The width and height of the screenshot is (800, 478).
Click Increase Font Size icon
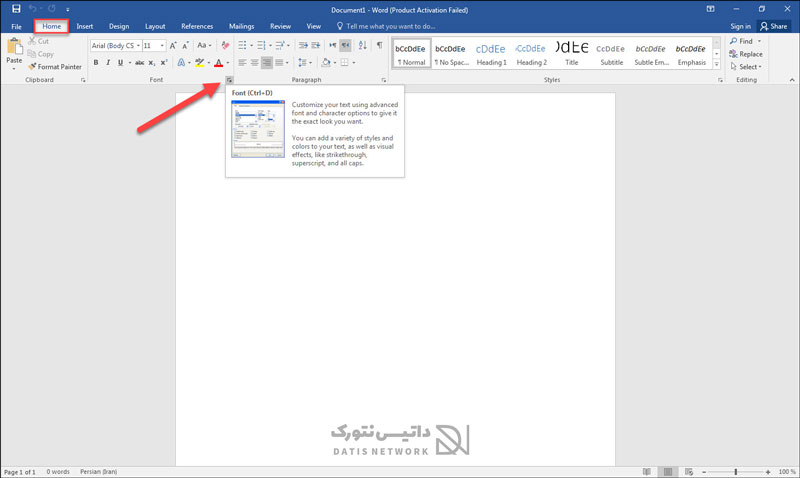[x=173, y=45]
